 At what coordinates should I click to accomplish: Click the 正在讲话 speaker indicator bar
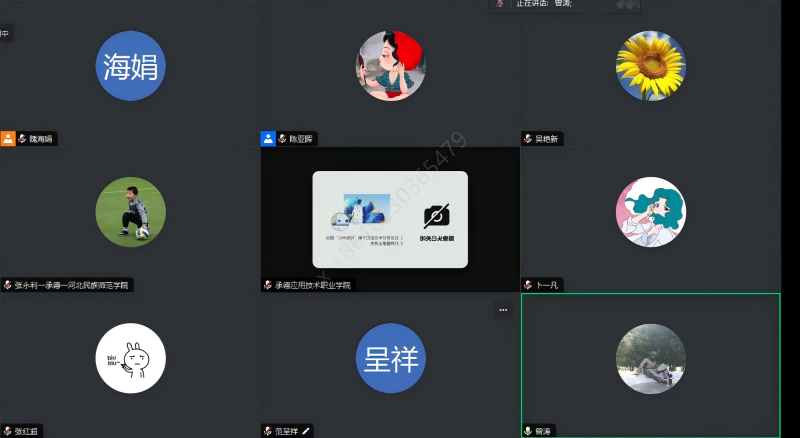[x=565, y=5]
